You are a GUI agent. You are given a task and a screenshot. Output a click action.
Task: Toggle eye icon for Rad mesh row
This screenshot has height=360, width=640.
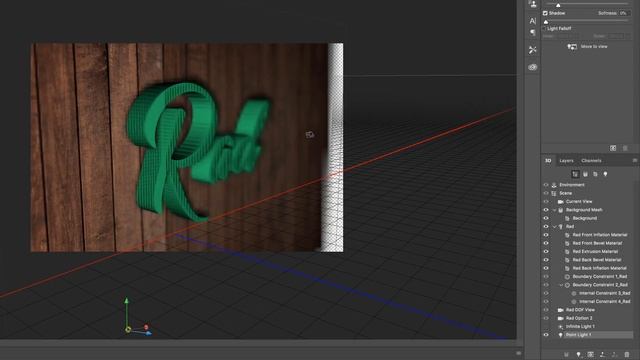[546, 227]
